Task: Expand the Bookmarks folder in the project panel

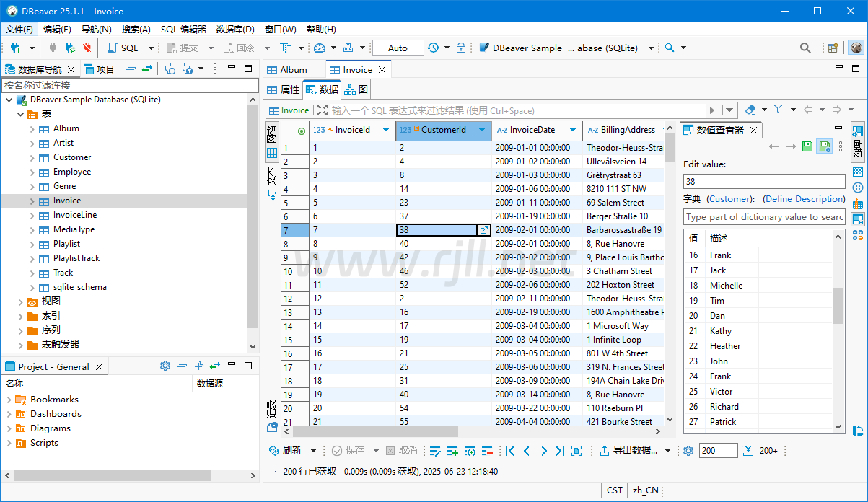Action: tap(9, 400)
